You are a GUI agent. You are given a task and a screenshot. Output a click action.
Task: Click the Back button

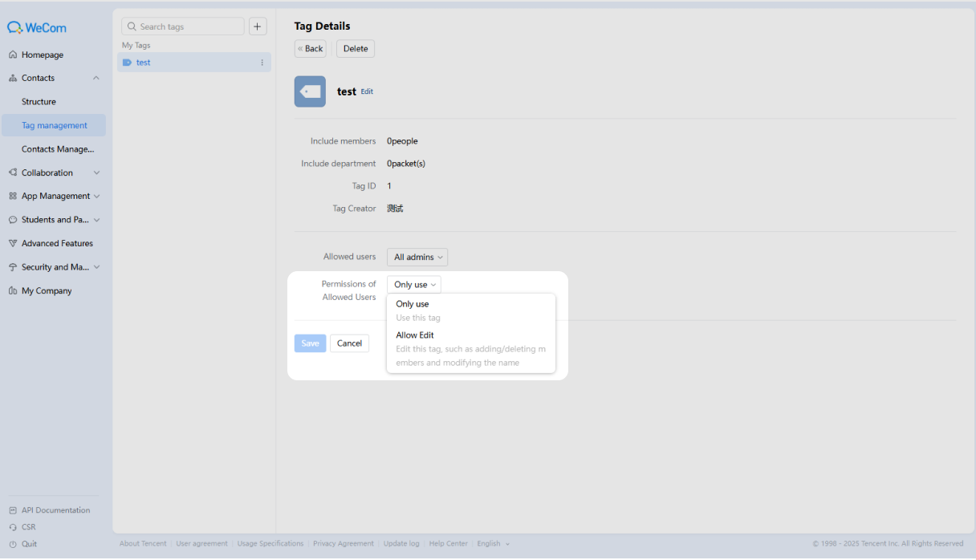[x=311, y=49]
